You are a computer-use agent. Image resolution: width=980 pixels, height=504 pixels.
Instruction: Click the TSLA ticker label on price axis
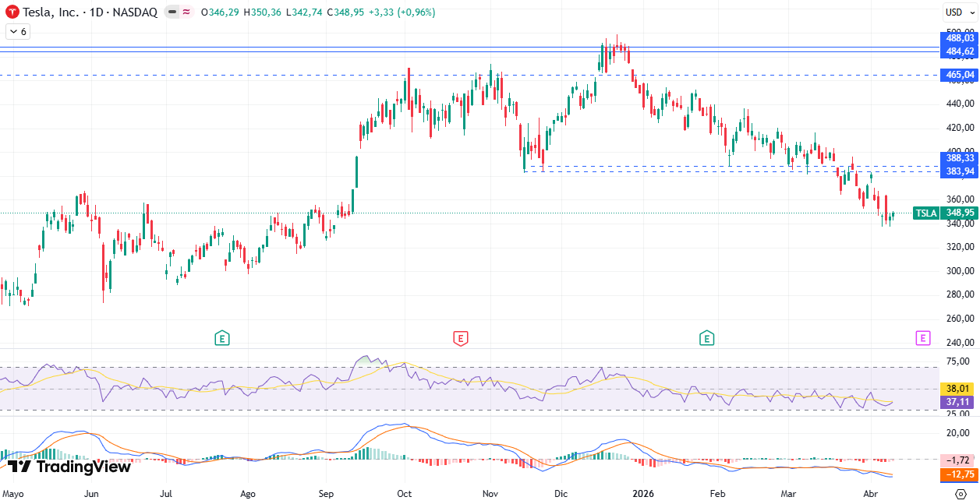point(926,213)
